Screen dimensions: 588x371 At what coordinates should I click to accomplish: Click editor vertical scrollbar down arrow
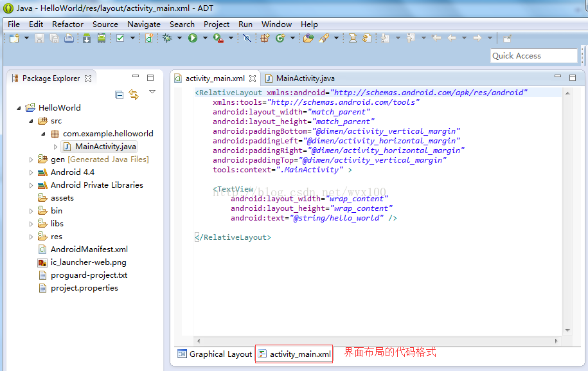567,330
